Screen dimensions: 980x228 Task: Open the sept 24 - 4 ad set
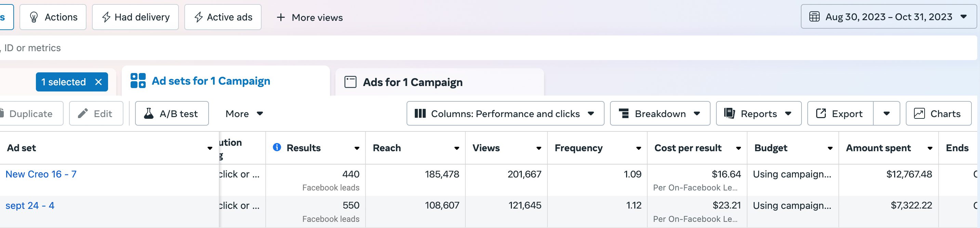(x=30, y=205)
